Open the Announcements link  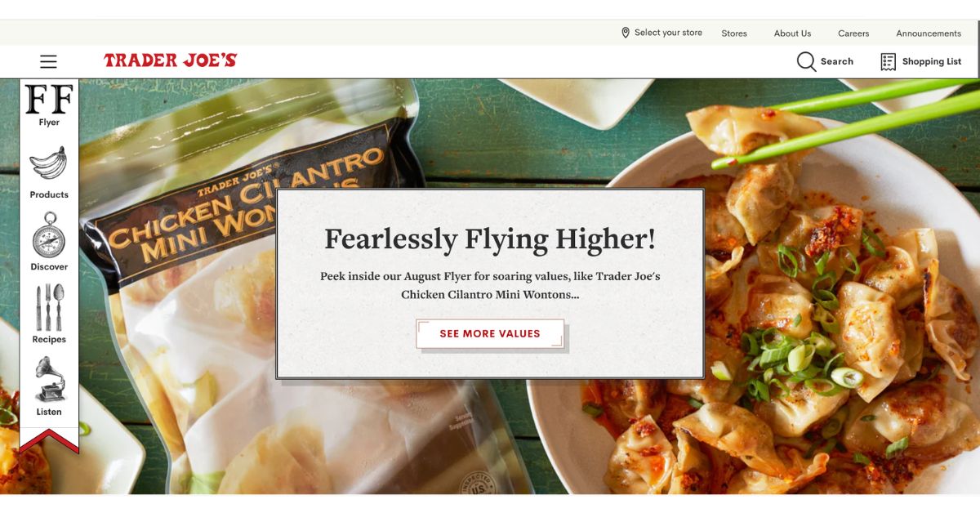tap(929, 33)
